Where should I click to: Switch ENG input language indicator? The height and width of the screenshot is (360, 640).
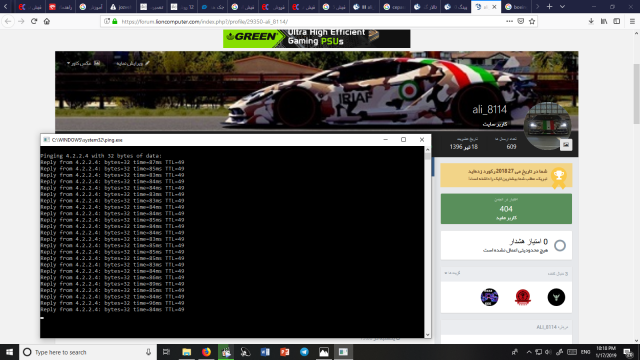point(585,352)
